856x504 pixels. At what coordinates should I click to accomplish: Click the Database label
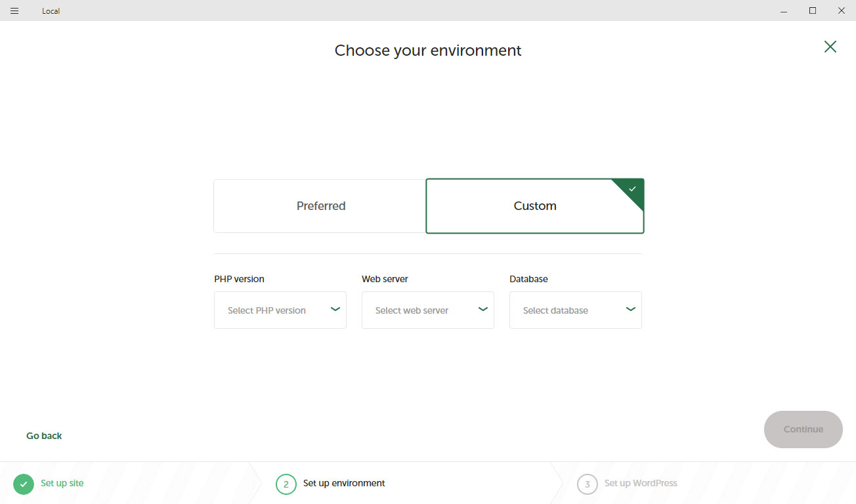(528, 279)
